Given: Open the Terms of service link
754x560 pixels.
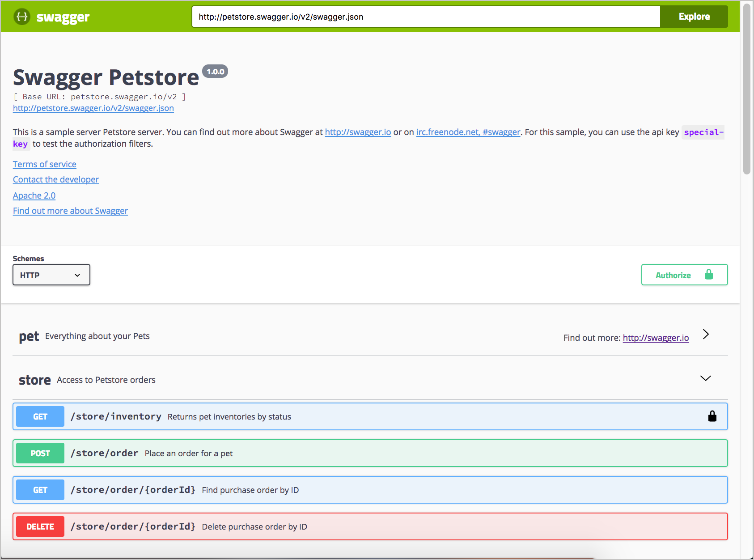Looking at the screenshot, I should (45, 164).
